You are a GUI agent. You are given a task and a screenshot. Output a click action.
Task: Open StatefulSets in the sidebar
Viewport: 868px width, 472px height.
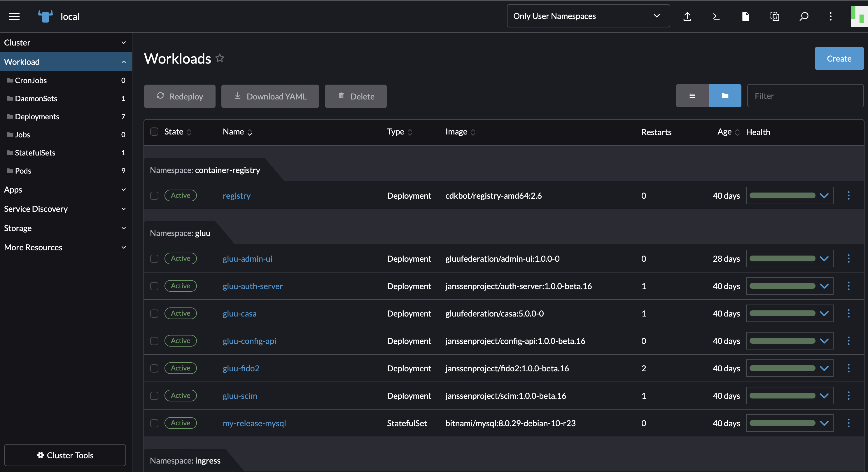tap(66, 153)
